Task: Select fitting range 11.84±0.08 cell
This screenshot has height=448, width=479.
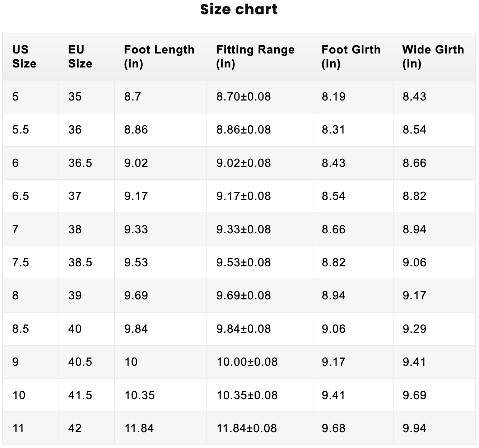Action: (x=247, y=428)
